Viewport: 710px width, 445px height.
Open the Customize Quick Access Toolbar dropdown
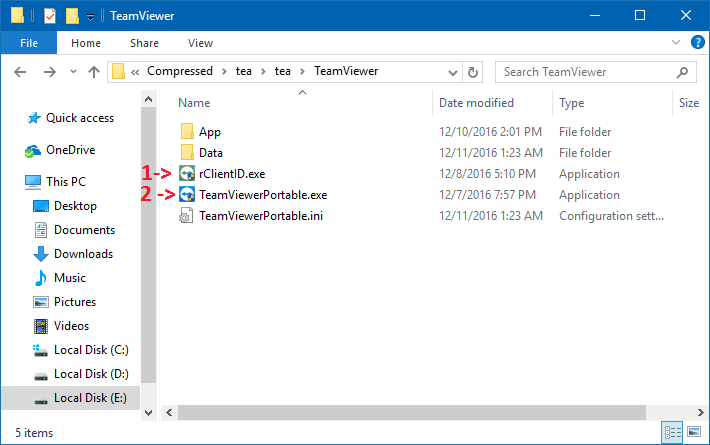point(91,17)
